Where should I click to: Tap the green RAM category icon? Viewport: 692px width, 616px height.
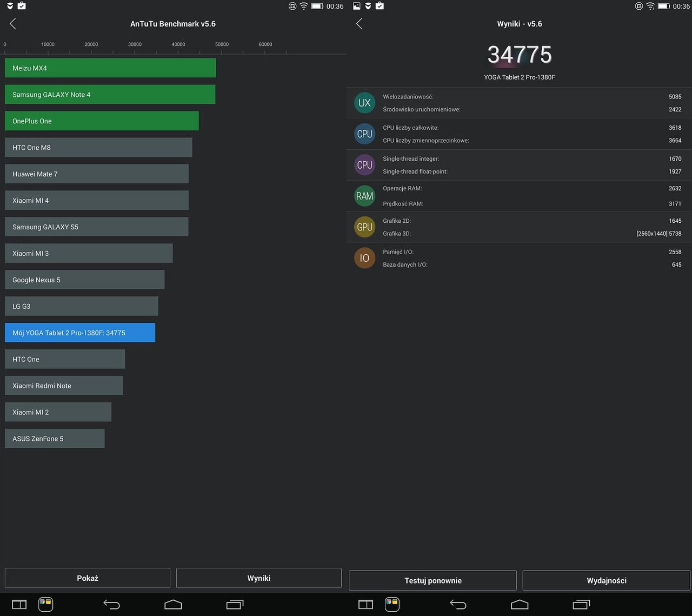pos(364,196)
